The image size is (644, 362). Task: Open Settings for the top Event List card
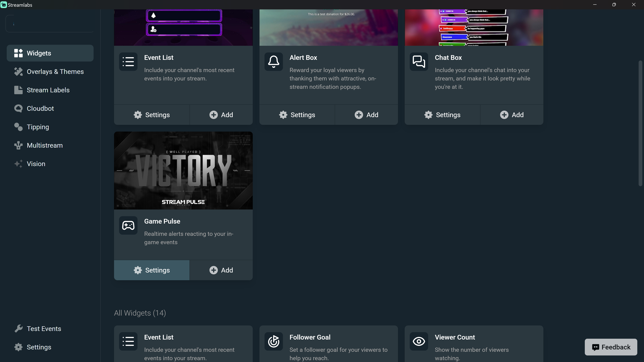[152, 115]
